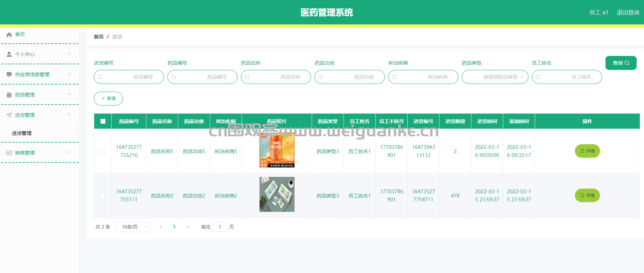Open the 请选择药品类型 dropdown

tap(495, 77)
